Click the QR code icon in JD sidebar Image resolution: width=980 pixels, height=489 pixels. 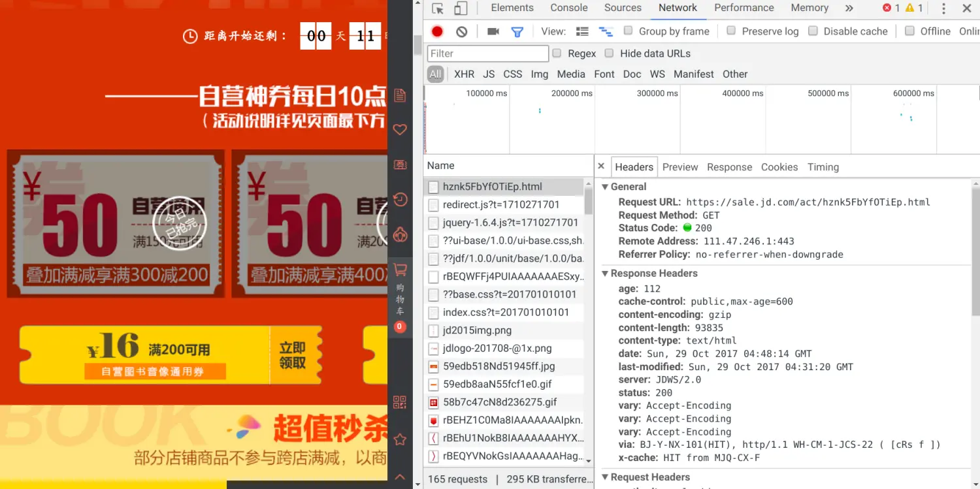pyautogui.click(x=400, y=402)
